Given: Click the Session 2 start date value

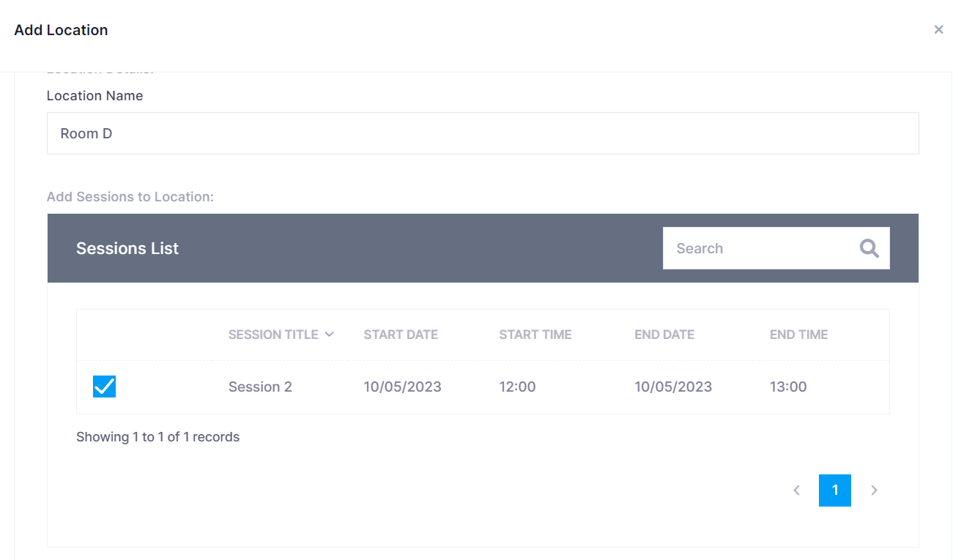Looking at the screenshot, I should 402,387.
